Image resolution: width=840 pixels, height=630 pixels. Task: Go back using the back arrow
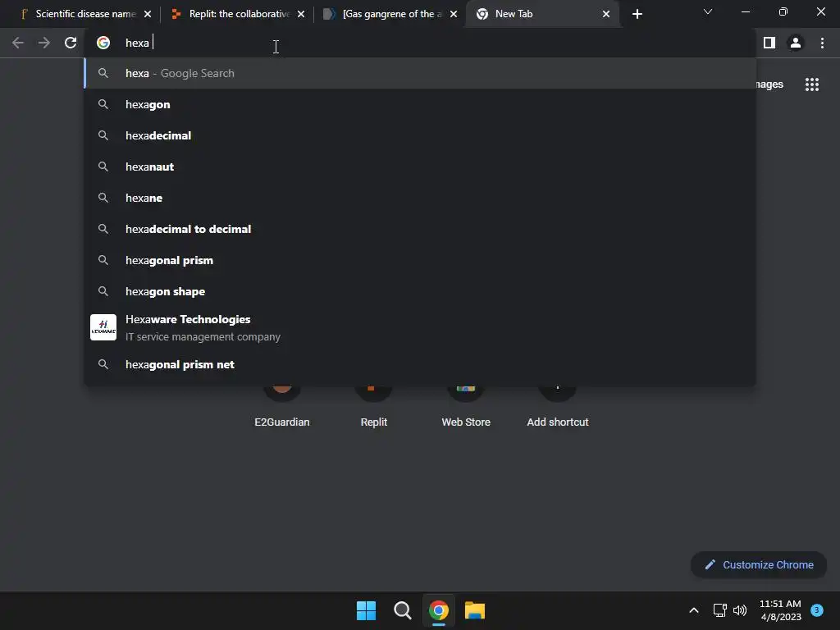[18, 43]
